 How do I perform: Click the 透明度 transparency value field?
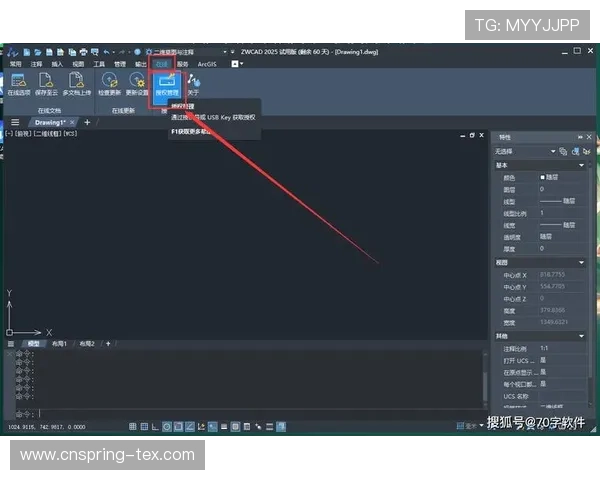coord(561,237)
